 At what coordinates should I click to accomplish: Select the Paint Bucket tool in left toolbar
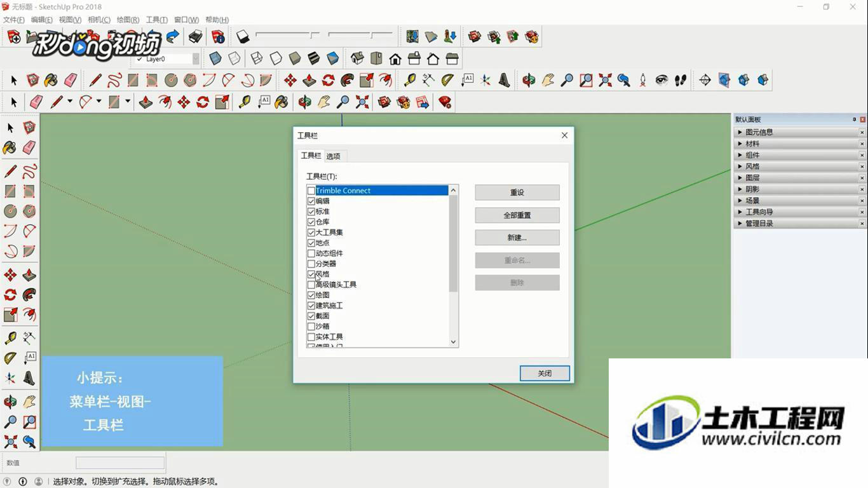click(10, 148)
